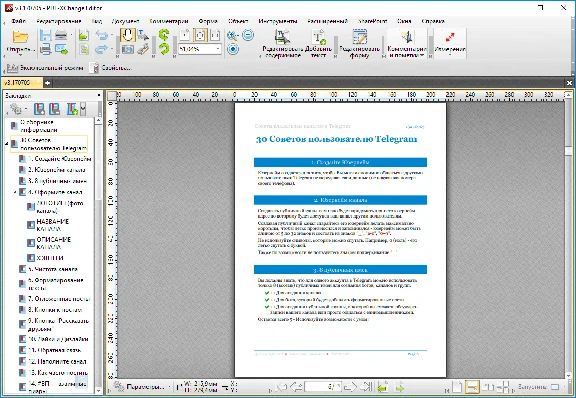
Task: Click the Свойства button
Action: (111, 68)
